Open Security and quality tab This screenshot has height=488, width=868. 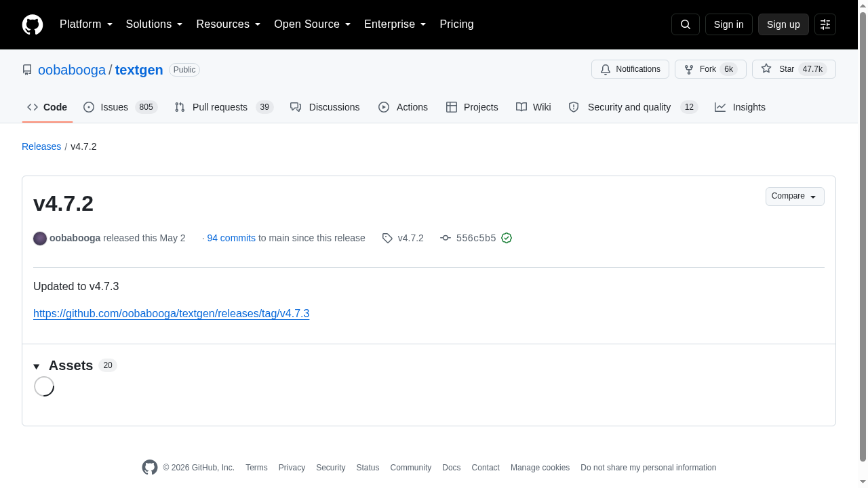pos(633,107)
